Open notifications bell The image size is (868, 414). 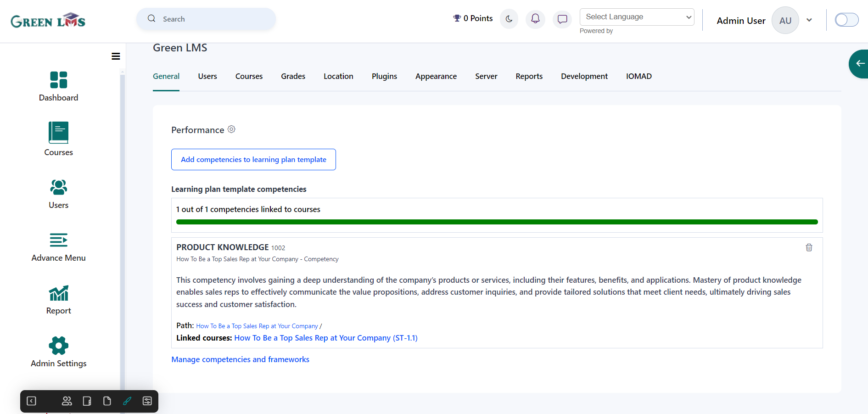(x=535, y=19)
